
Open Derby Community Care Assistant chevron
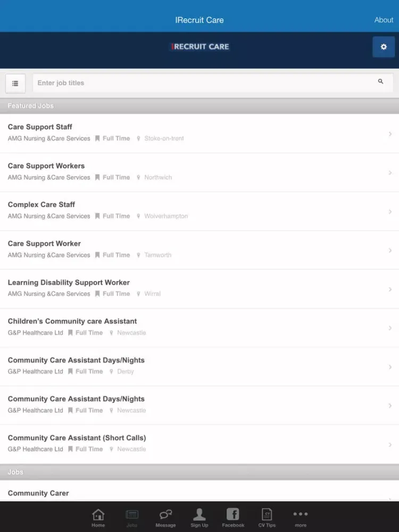point(390,367)
